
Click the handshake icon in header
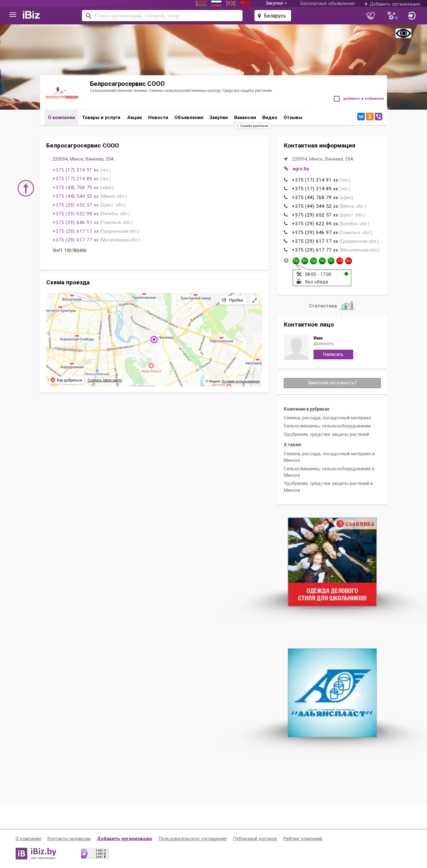(x=371, y=16)
